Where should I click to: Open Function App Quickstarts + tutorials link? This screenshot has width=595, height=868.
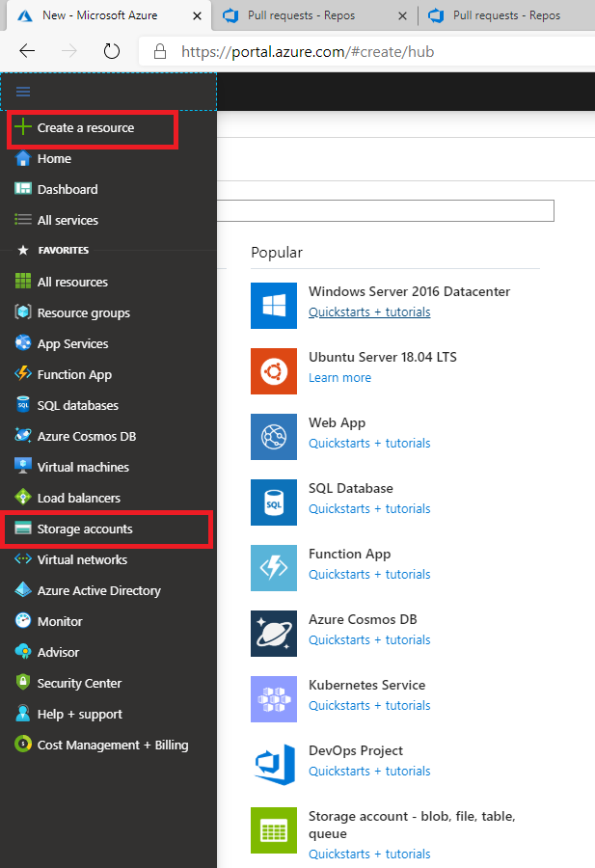pos(369,575)
